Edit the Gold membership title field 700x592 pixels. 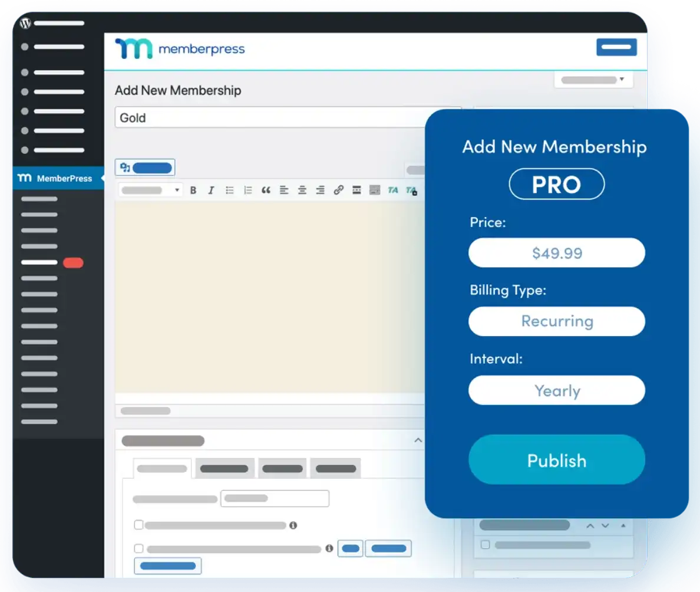tap(270, 117)
